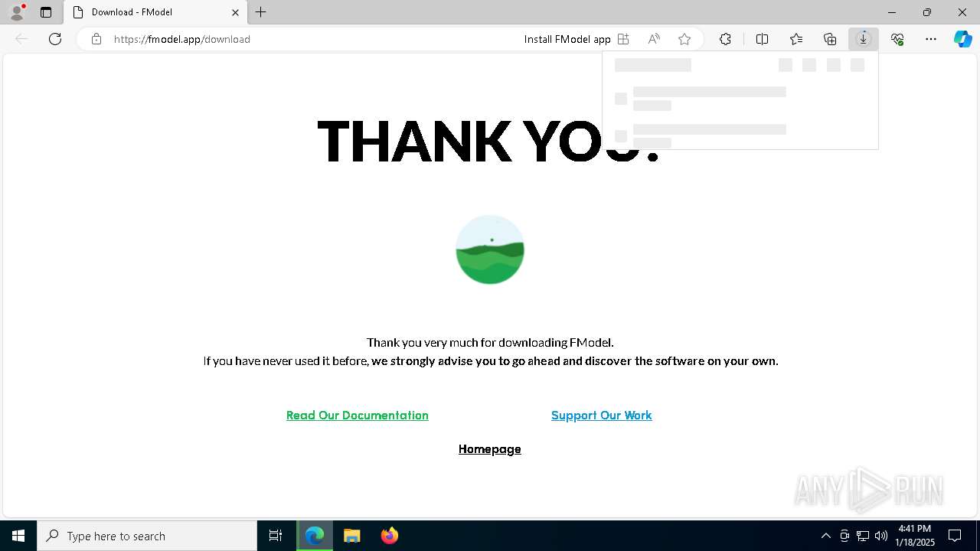Open the tab actions menu icon
Viewport: 980px width, 551px height.
pos(46,12)
